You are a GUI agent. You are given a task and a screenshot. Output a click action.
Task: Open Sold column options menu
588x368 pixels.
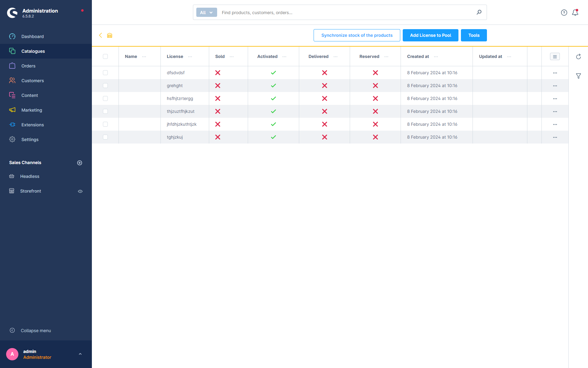232,57
